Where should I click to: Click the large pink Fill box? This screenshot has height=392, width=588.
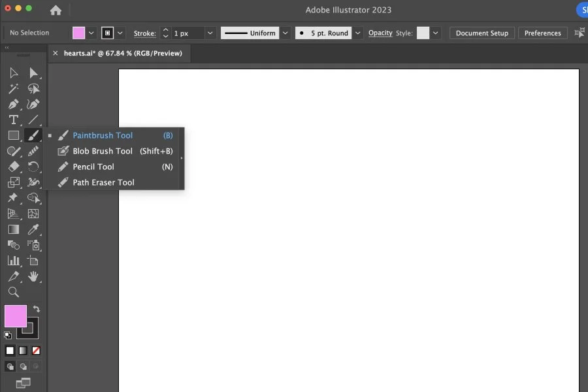pos(16,316)
